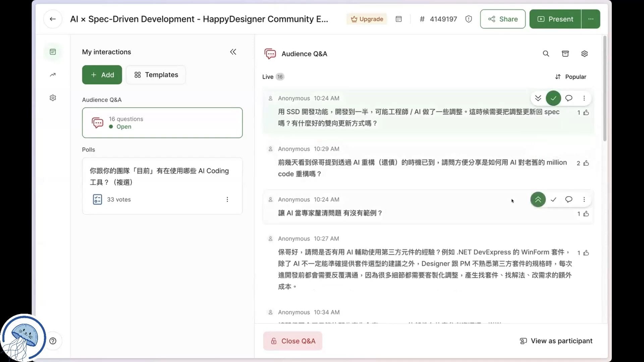The image size is (644, 362).
Task: Click the page vertical scrollbar
Action: (x=605, y=89)
